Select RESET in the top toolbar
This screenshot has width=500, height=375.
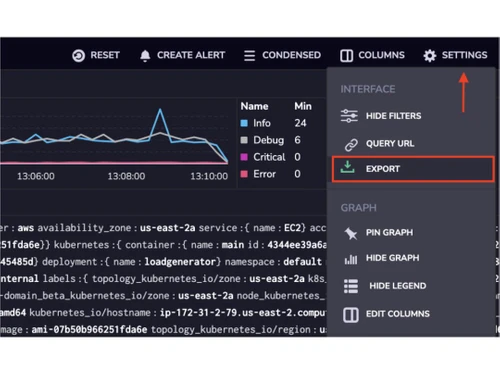pos(105,55)
